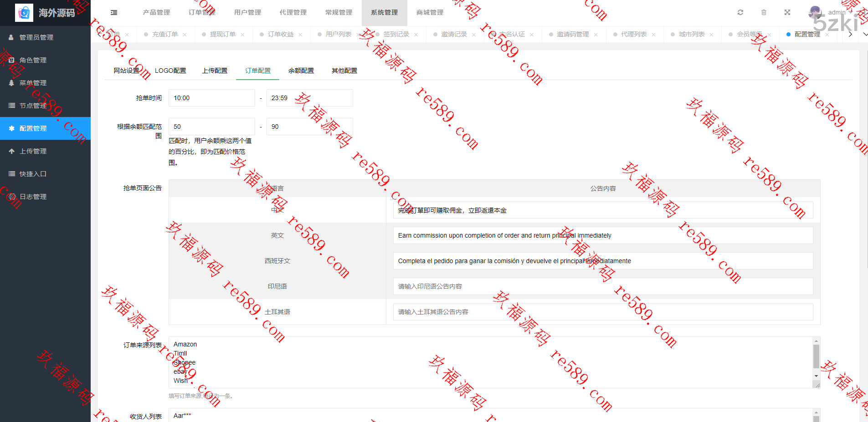
Task: Toggle fullscreen with the expand icon
Action: [787, 13]
